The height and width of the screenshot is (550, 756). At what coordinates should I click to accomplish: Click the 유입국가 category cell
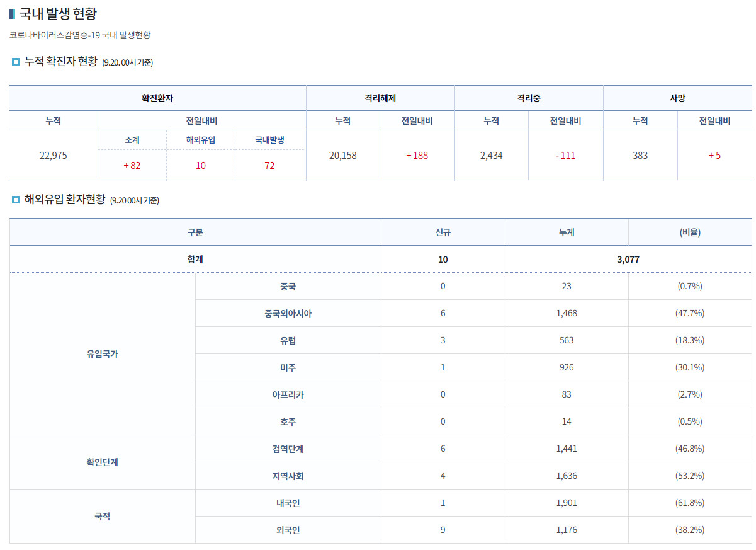pyautogui.click(x=103, y=354)
